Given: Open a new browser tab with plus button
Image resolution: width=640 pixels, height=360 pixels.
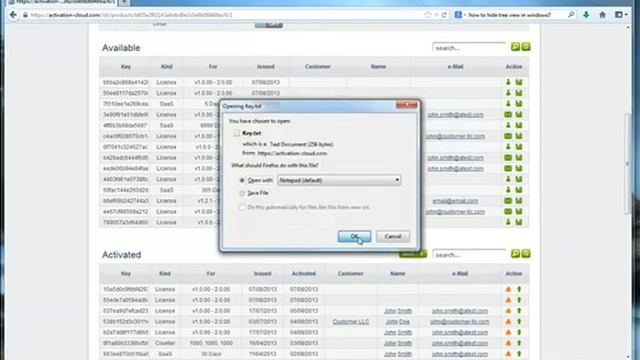Looking at the screenshot, I should pos(124,2).
